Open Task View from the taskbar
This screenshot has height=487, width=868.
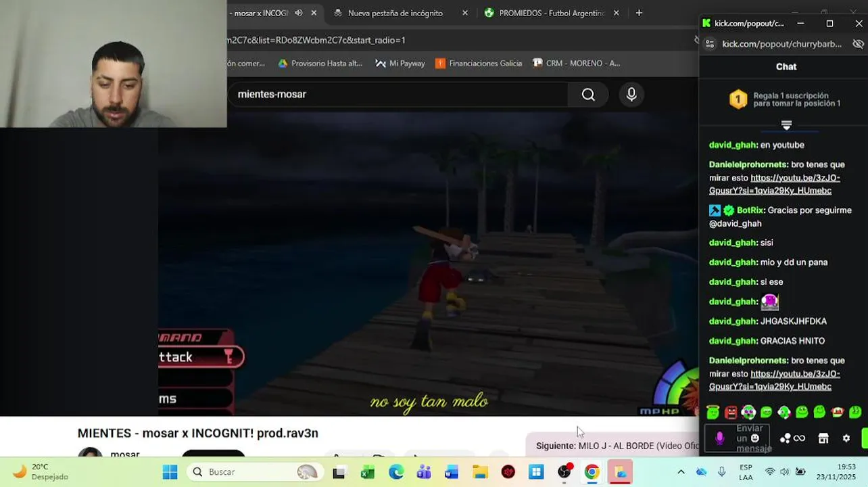pos(339,472)
